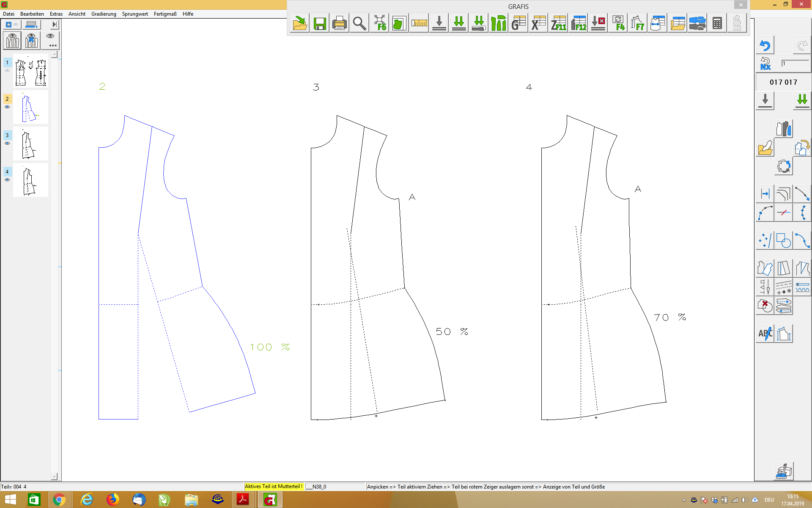Screen dimensions: 812x508
Task: Click the show all parts button
Action: tap(12, 41)
